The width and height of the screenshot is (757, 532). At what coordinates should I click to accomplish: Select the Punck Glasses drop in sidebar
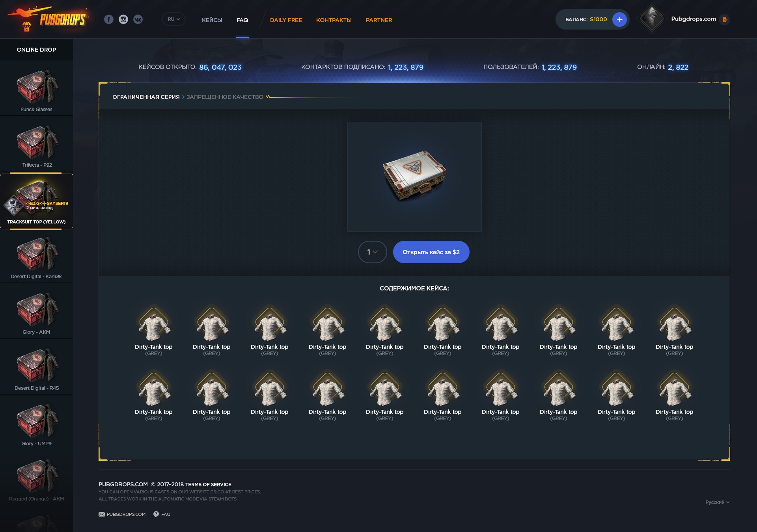pyautogui.click(x=36, y=89)
